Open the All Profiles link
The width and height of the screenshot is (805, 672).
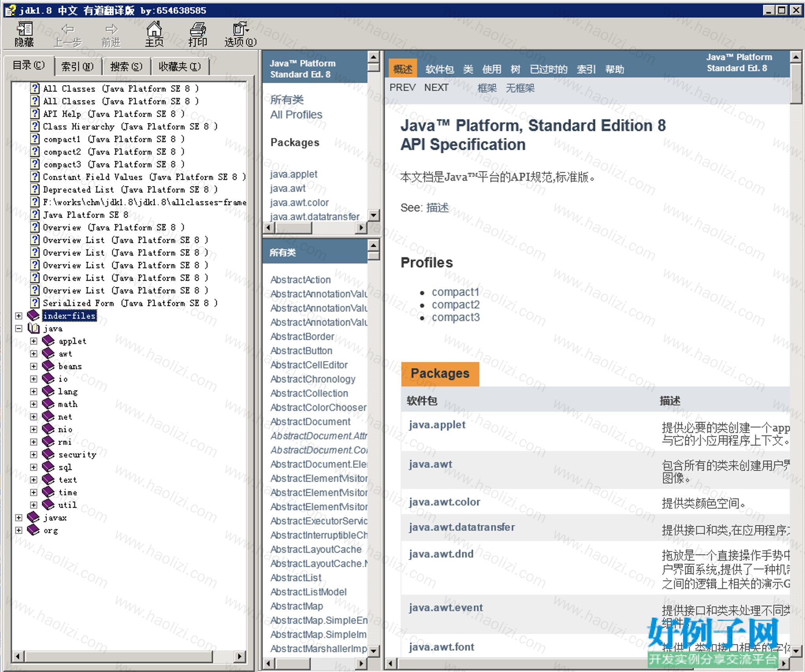click(x=296, y=115)
